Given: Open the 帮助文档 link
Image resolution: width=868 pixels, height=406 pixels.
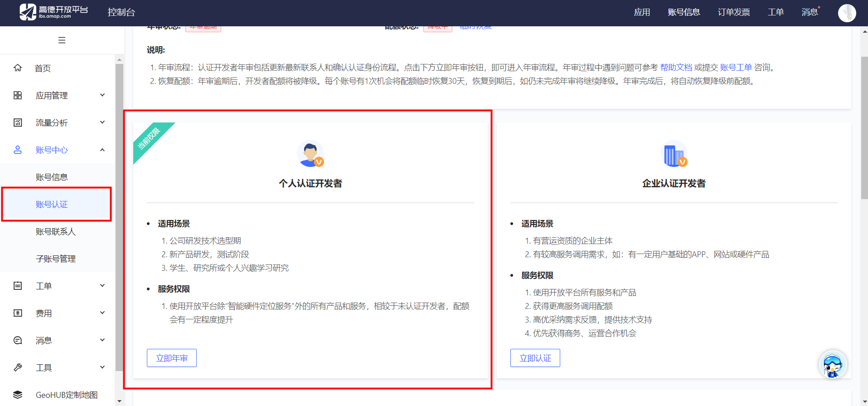Looking at the screenshot, I should coord(676,67).
